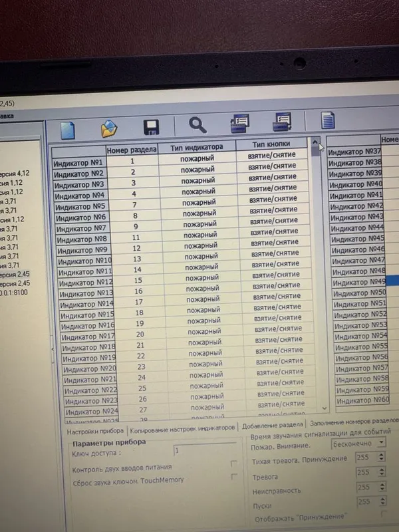Select row header Индикатор №12
The image size is (399, 532).
coord(86,283)
